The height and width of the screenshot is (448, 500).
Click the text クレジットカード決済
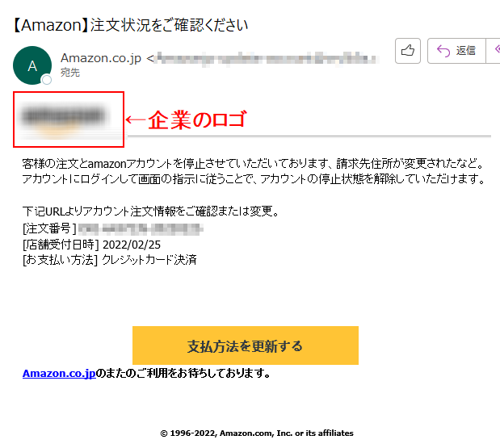[149, 260]
